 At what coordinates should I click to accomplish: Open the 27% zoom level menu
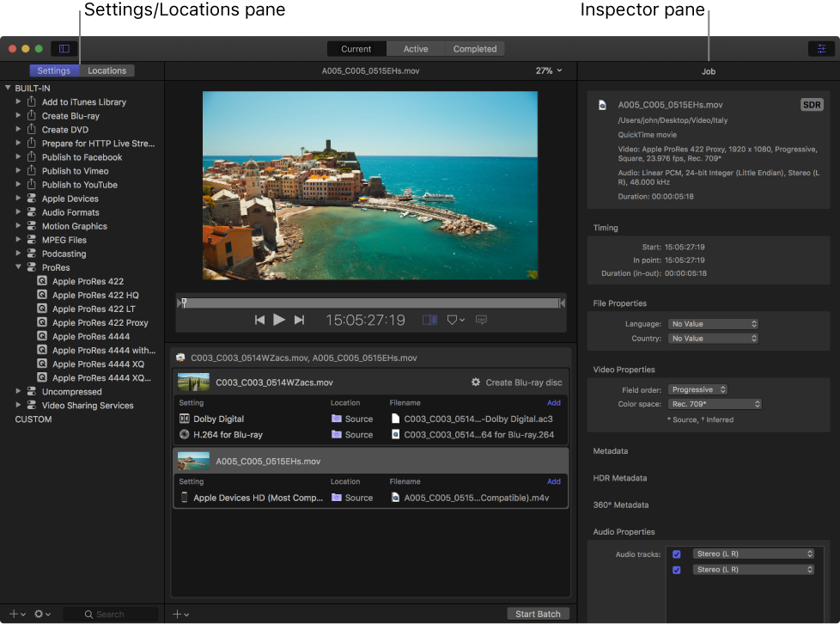pos(549,70)
